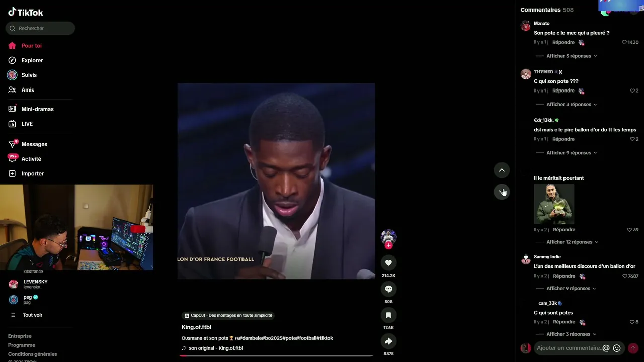Follow the creator with the plus badge

pos(388,245)
